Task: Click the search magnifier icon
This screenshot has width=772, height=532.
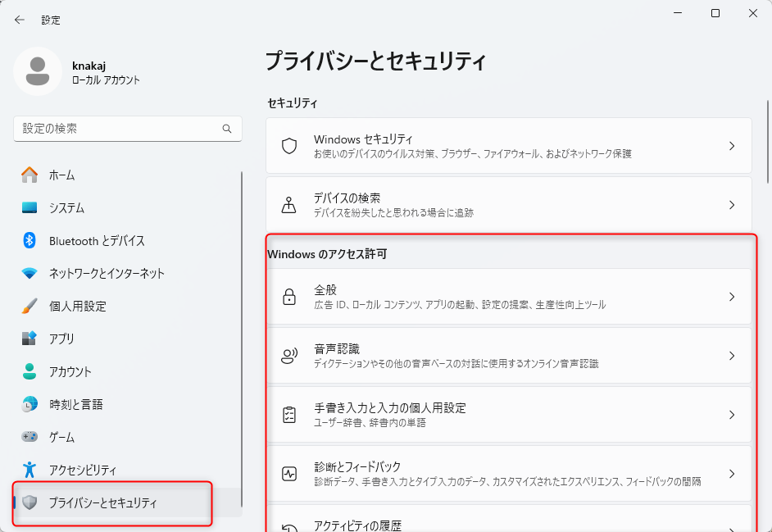Action: coord(227,129)
